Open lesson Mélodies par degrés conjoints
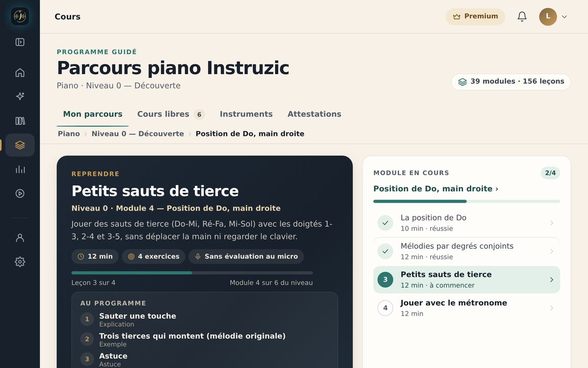This screenshot has width=588, height=368. click(466, 251)
